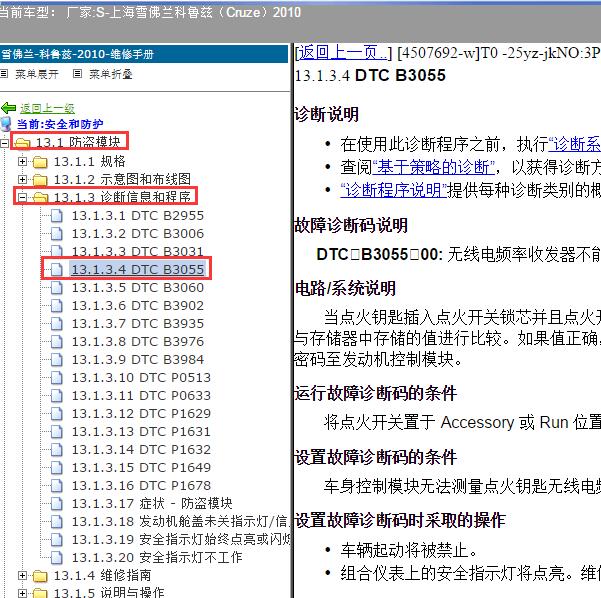The width and height of the screenshot is (601, 598).
Task: Click the page icon of 13.1.3.4 DTC B3055
Action: click(57, 270)
